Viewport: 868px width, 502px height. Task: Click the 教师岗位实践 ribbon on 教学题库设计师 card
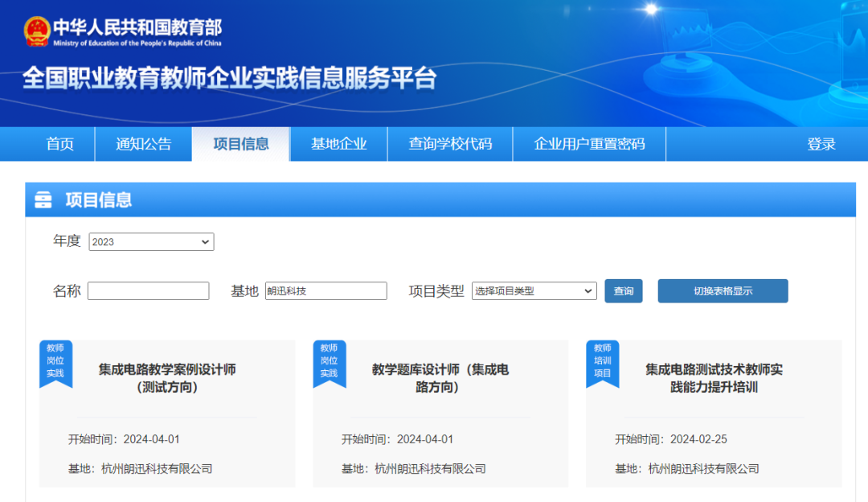click(330, 364)
